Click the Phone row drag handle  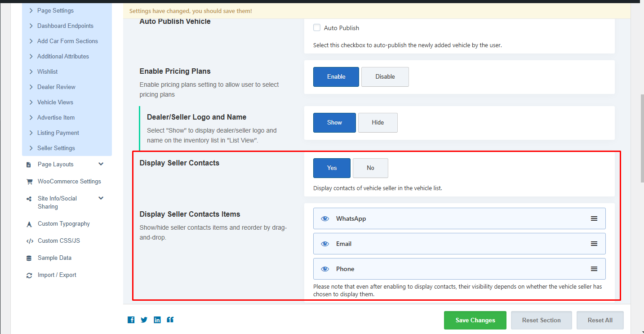tap(594, 269)
